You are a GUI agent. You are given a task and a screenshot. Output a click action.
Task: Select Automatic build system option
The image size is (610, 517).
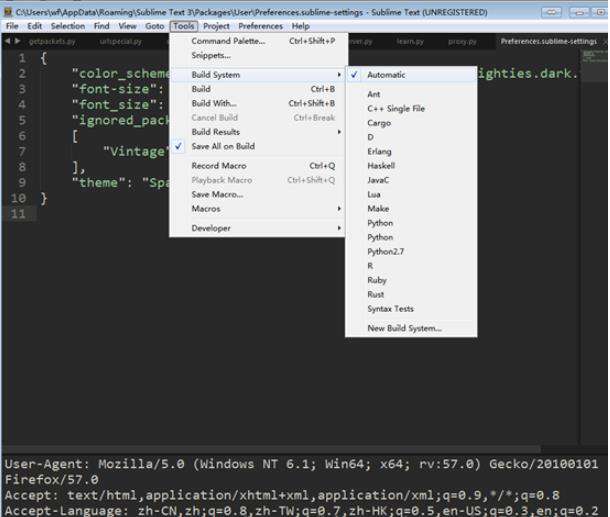pyautogui.click(x=411, y=75)
